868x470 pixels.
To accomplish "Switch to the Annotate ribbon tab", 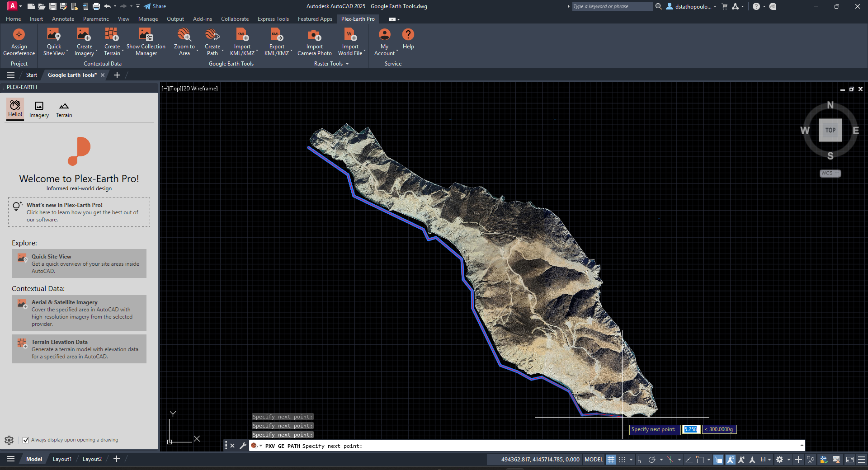I will pos(63,19).
